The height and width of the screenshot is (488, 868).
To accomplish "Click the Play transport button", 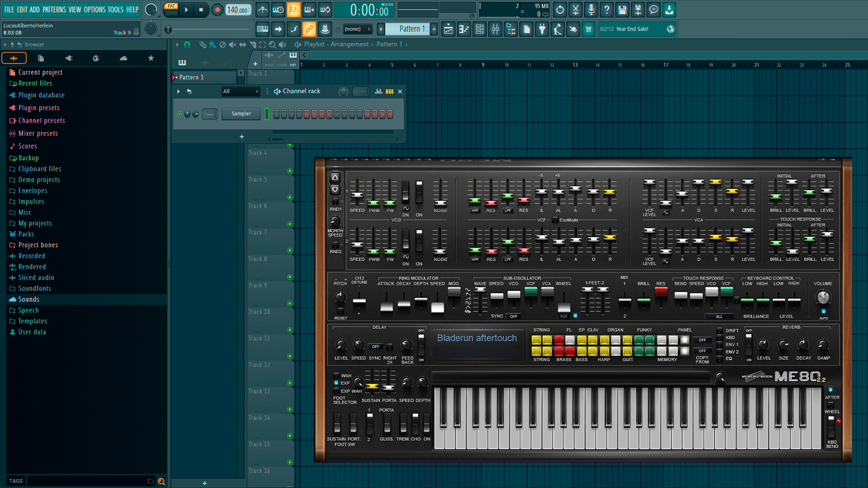I will click(x=186, y=10).
